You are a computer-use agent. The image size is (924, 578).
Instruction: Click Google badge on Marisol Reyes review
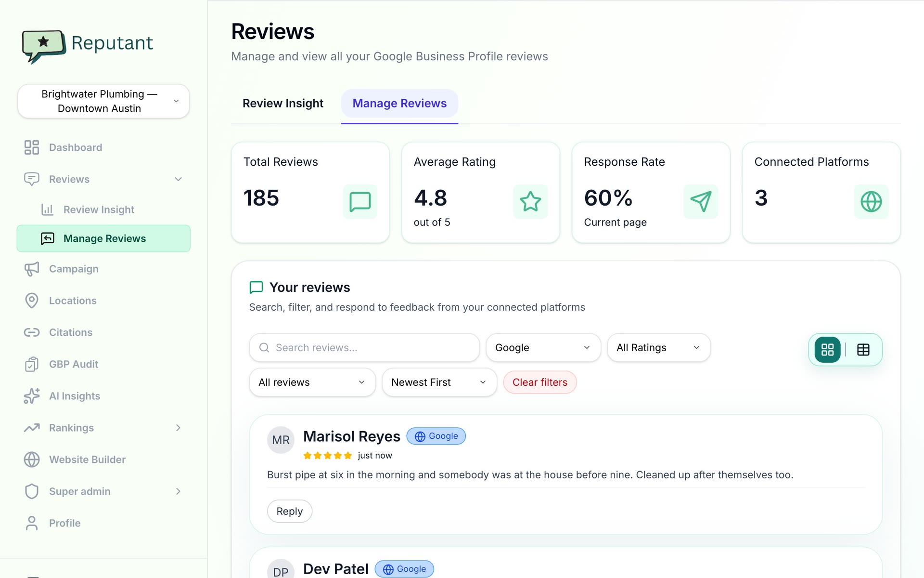pos(436,436)
